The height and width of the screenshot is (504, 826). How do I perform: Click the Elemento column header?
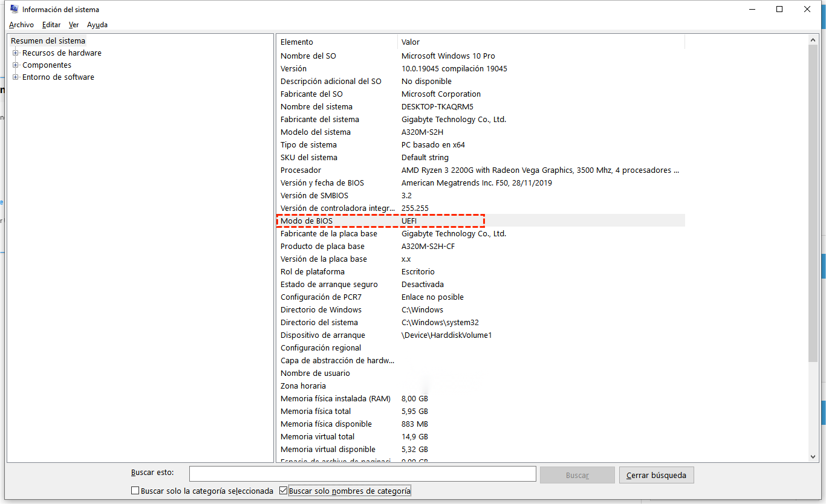point(296,42)
